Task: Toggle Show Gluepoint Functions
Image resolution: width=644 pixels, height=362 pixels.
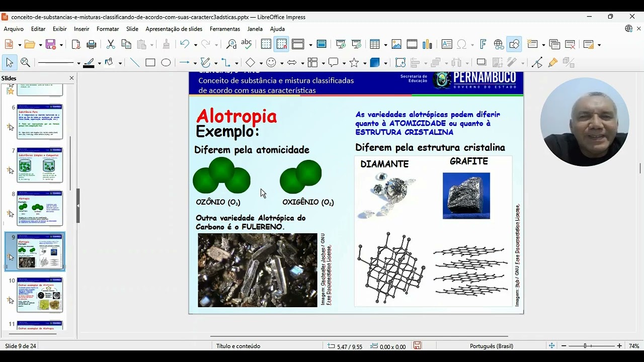Action: click(x=552, y=63)
